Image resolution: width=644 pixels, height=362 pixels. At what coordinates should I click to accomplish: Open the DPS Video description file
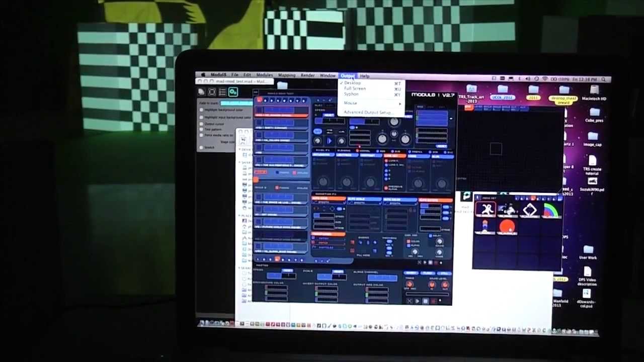tap(587, 277)
